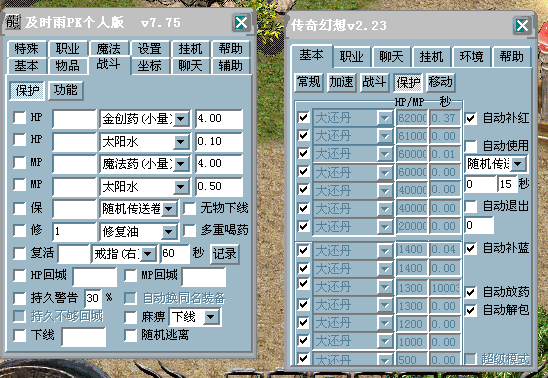Open 太阳水 dropdown in second MP row

[x=181, y=187]
